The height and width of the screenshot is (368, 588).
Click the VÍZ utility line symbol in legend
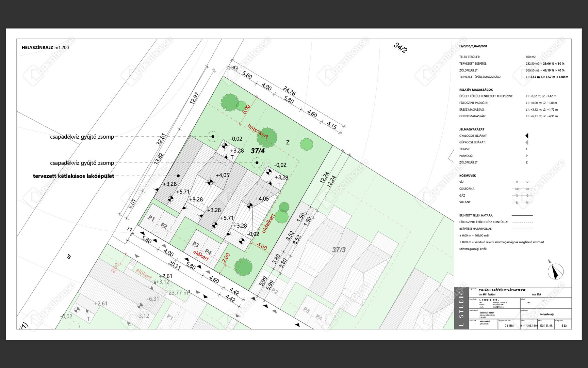click(522, 182)
